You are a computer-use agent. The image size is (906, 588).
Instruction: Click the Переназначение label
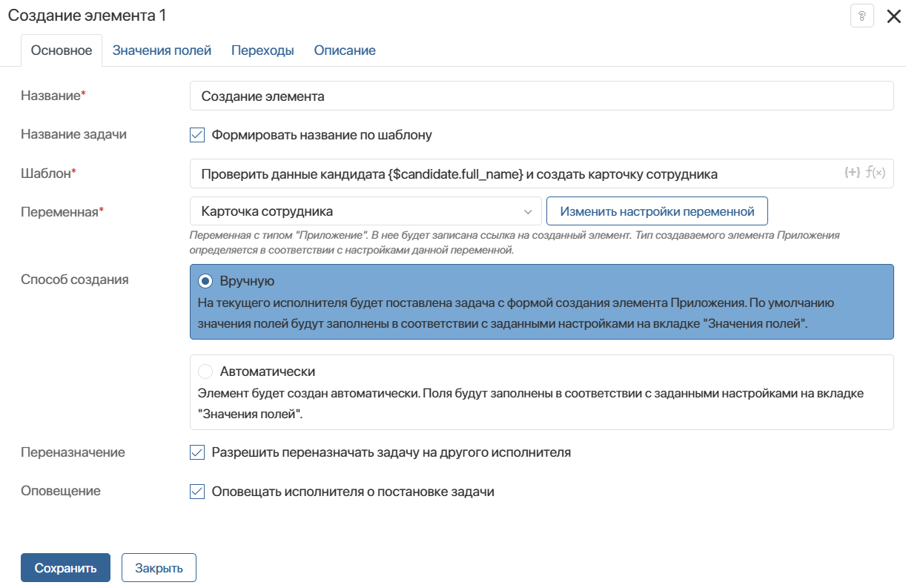[x=73, y=452]
